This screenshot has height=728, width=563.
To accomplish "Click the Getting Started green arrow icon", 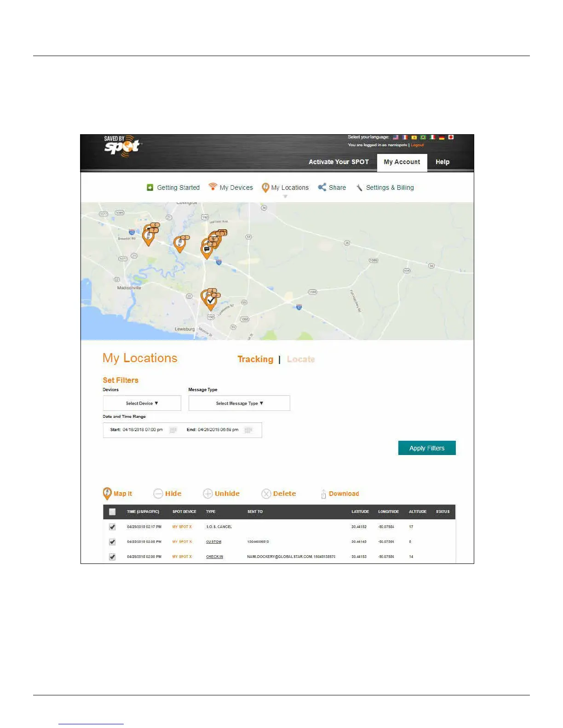I will (150, 188).
